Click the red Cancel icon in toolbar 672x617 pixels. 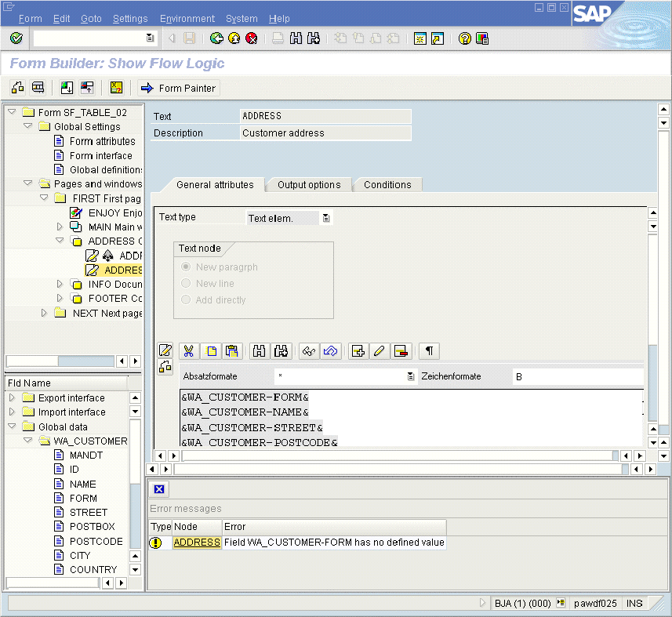pyautogui.click(x=251, y=38)
